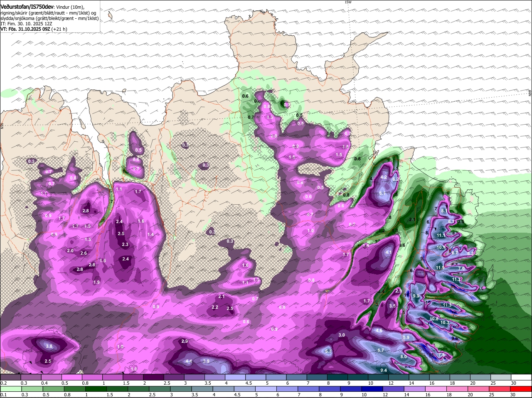Click the map value 3.9
The image size is (532, 398).
click(x=206, y=361)
